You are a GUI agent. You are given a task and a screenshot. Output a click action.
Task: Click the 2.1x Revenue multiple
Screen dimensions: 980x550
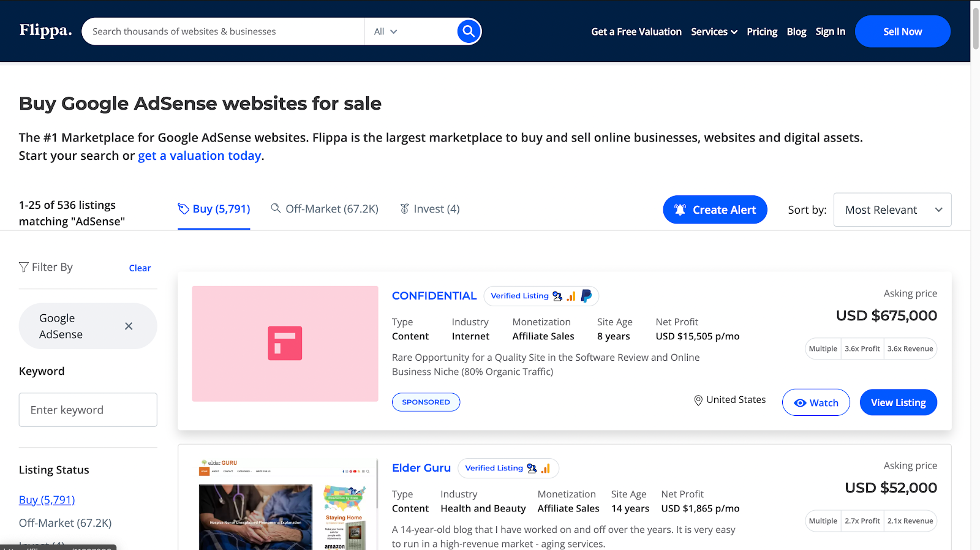(x=910, y=521)
